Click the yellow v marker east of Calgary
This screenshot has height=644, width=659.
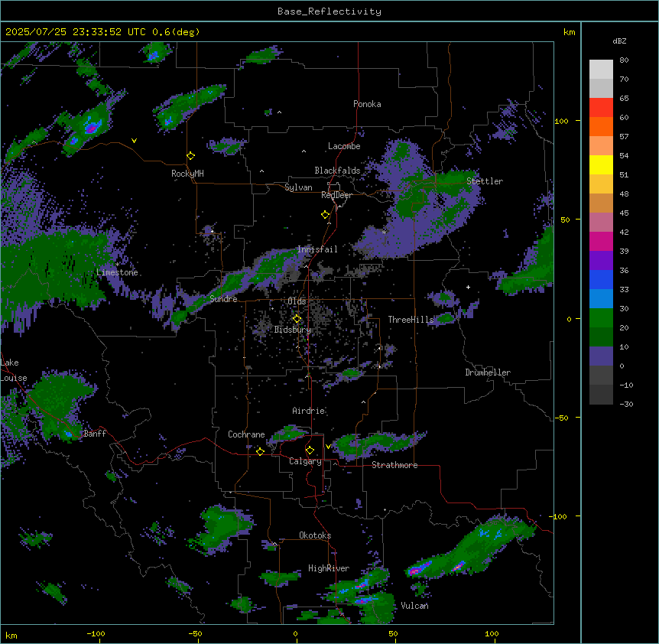point(328,447)
